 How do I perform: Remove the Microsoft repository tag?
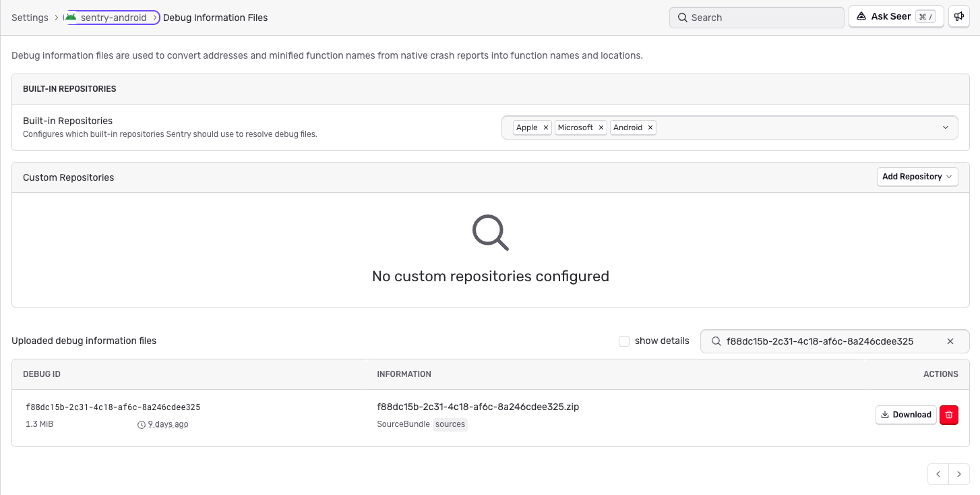tap(601, 127)
